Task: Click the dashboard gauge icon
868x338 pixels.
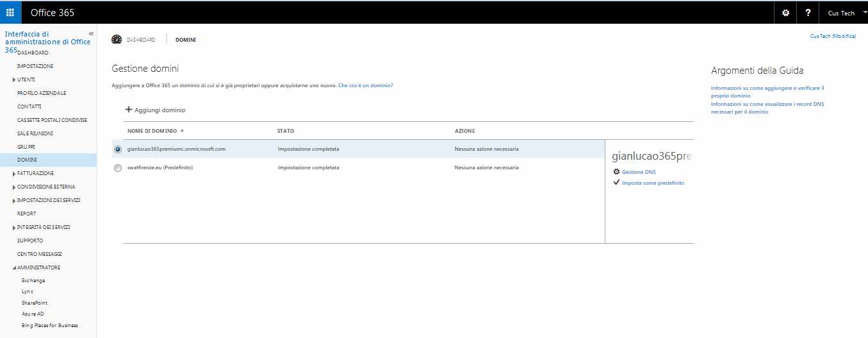Action: tap(117, 39)
